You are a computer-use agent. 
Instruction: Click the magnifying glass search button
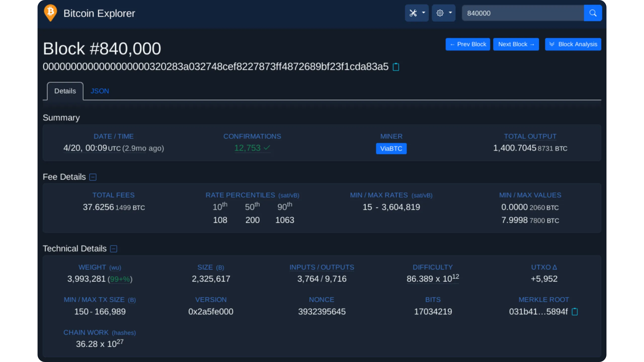593,13
